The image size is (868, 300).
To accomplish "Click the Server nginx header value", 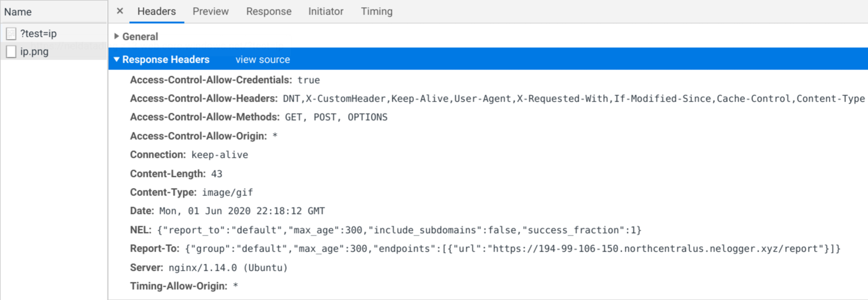I will tap(228, 268).
